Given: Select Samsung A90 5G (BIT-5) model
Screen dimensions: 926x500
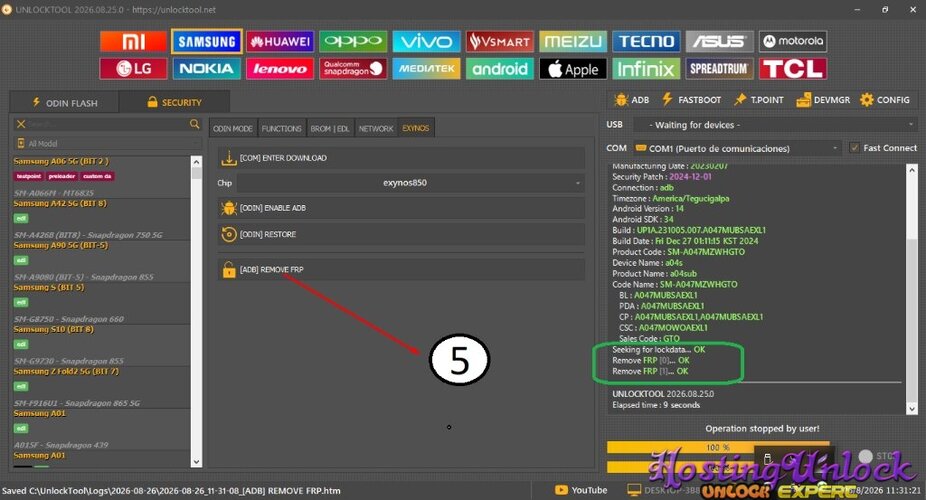Looking at the screenshot, I should point(60,245).
